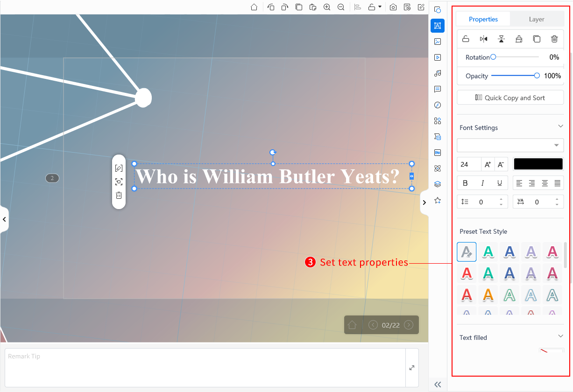Click the zoom out magnifier icon
573x392 pixels.
tap(341, 7)
